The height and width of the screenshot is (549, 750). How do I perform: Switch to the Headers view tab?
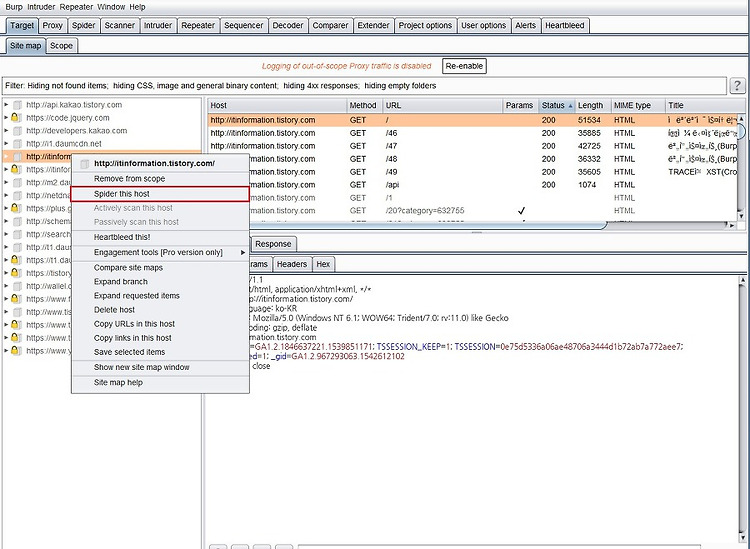(x=292, y=264)
